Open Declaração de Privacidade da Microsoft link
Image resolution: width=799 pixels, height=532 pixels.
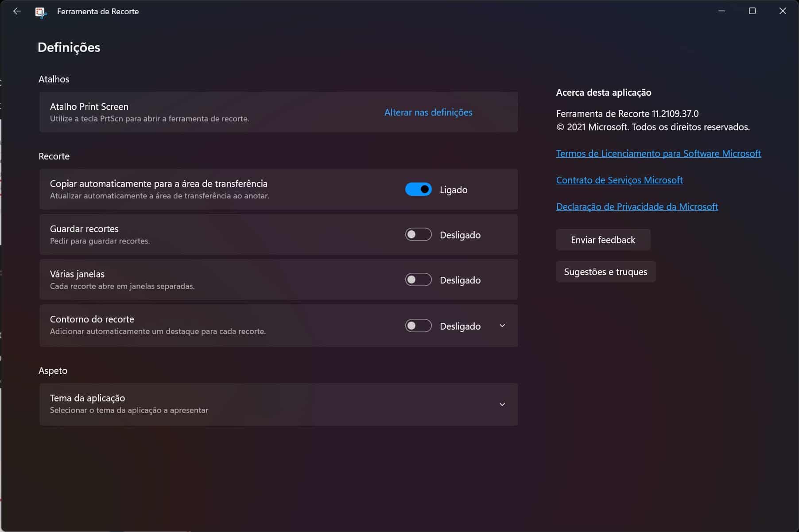coord(637,207)
